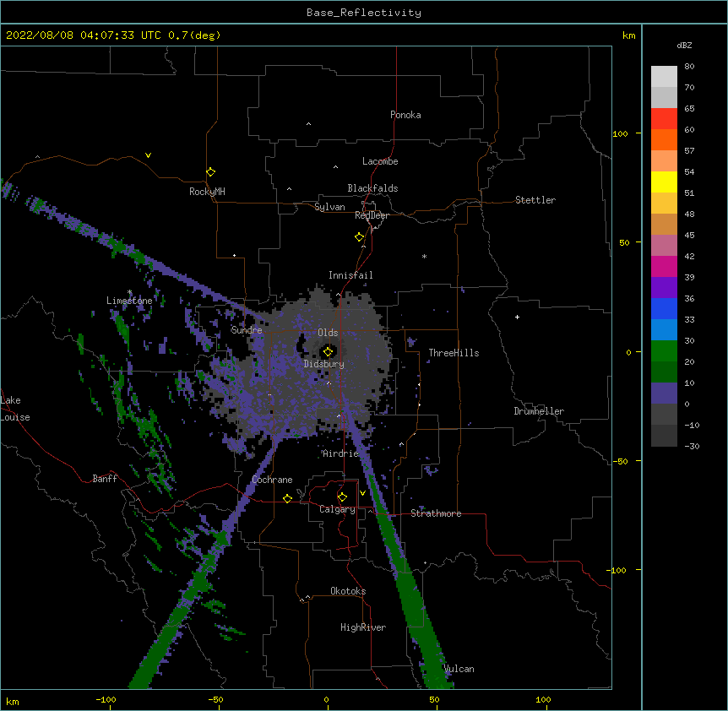
Task: Click the radar site diamond between Olds and Didsbury
Action: tap(329, 351)
